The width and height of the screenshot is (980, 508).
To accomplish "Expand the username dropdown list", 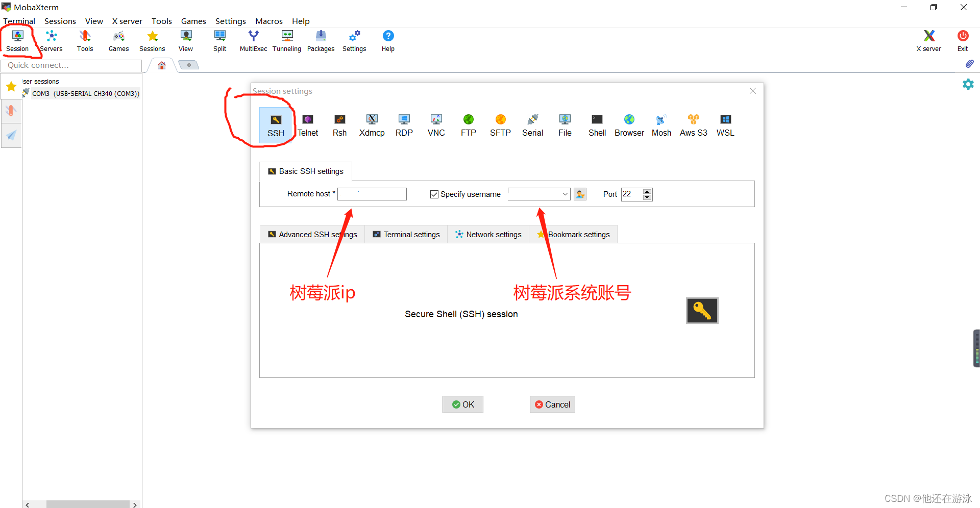I will point(565,194).
